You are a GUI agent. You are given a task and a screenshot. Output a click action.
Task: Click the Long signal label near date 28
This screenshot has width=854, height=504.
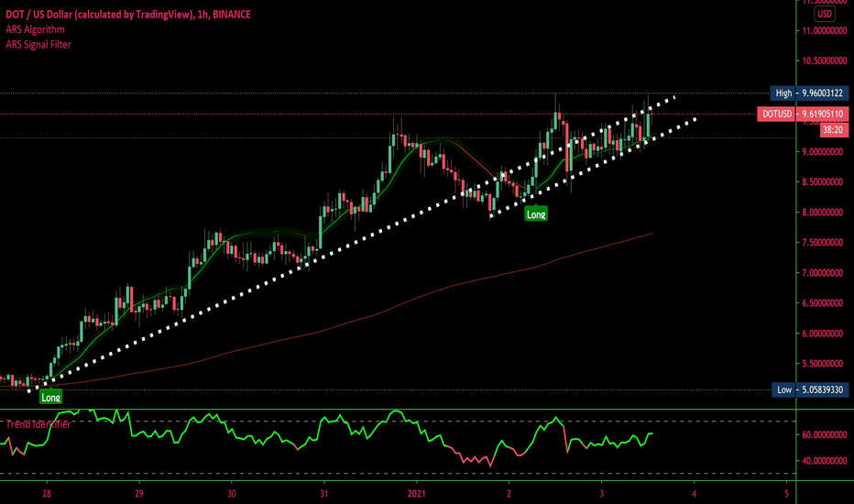(x=50, y=397)
